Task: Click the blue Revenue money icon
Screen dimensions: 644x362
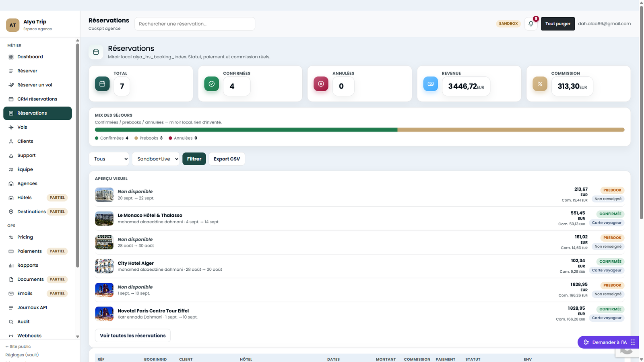Action: click(x=430, y=84)
